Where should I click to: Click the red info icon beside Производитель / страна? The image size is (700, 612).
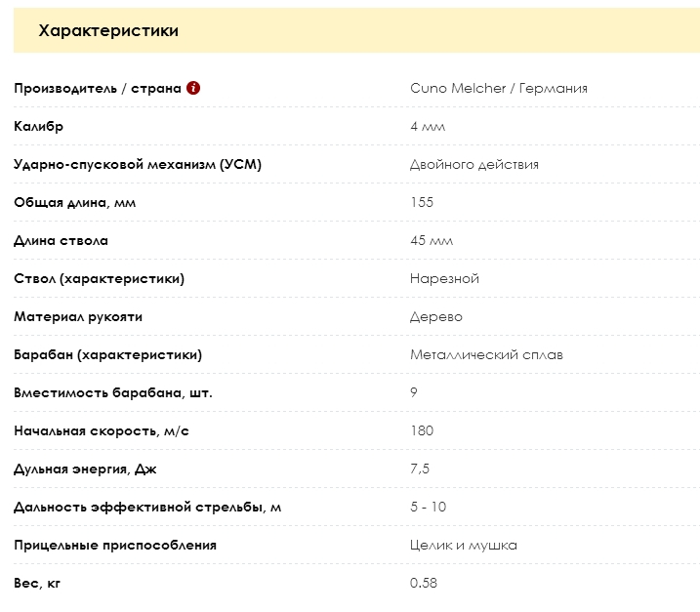pyautogui.click(x=193, y=88)
